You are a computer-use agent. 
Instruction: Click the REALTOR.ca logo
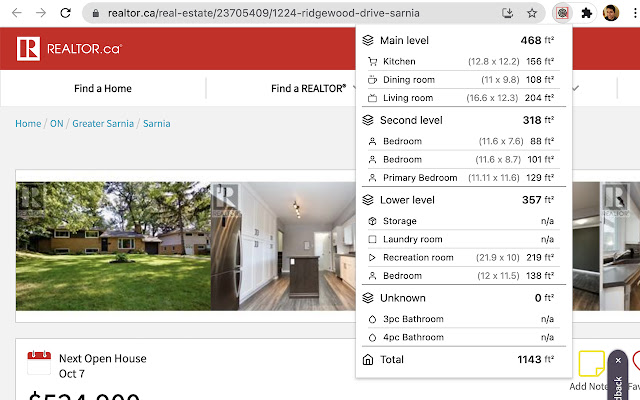(x=69, y=48)
